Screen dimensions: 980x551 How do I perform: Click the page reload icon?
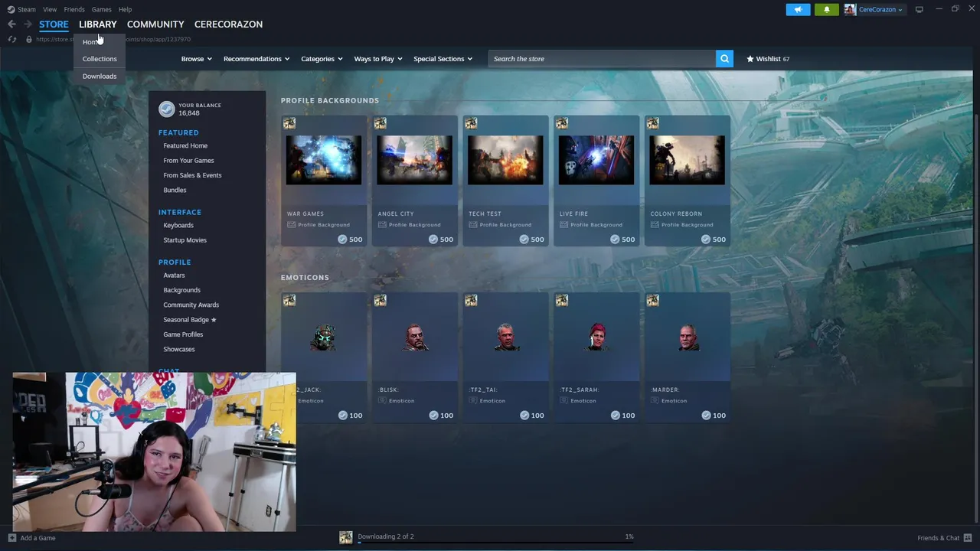[x=12, y=39]
